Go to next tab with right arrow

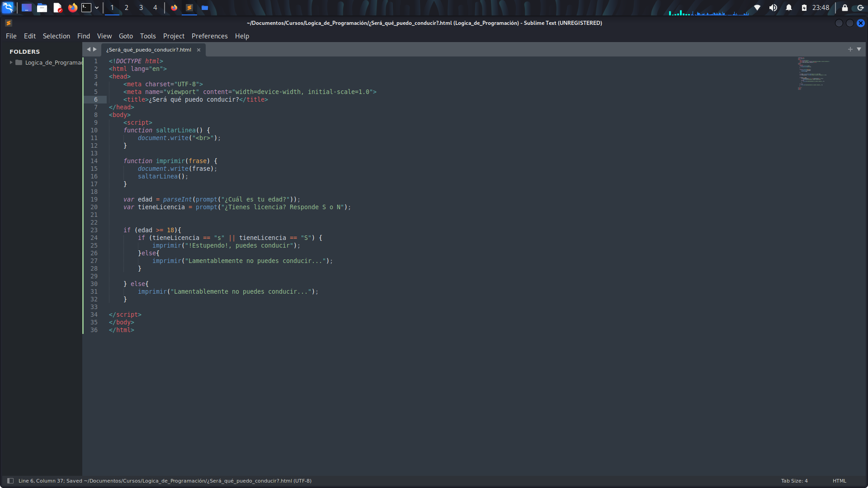[95, 49]
